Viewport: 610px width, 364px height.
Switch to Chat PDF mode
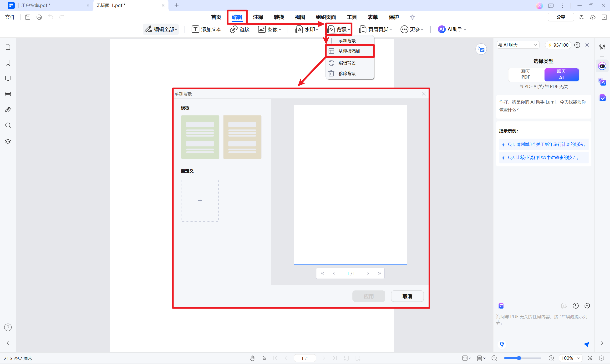tap(526, 74)
